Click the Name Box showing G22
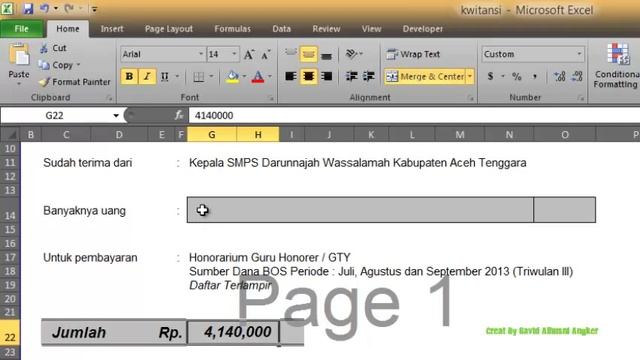The height and width of the screenshot is (360, 640). (x=55, y=116)
